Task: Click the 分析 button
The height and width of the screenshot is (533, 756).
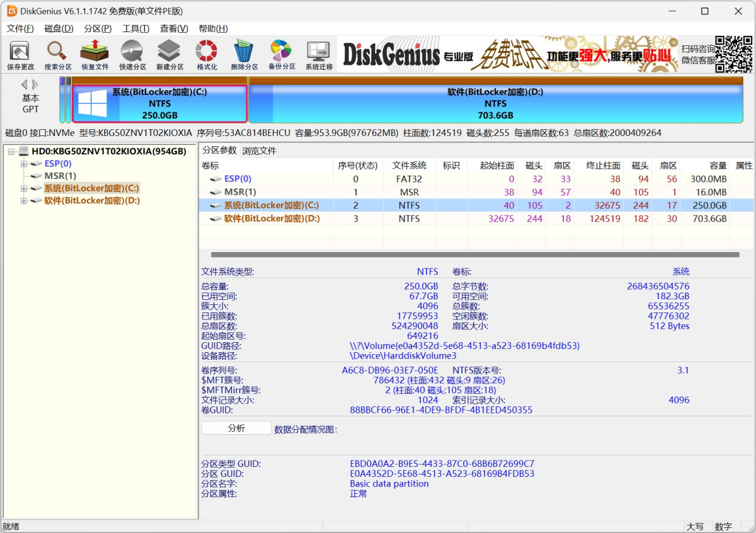Action: tap(236, 428)
